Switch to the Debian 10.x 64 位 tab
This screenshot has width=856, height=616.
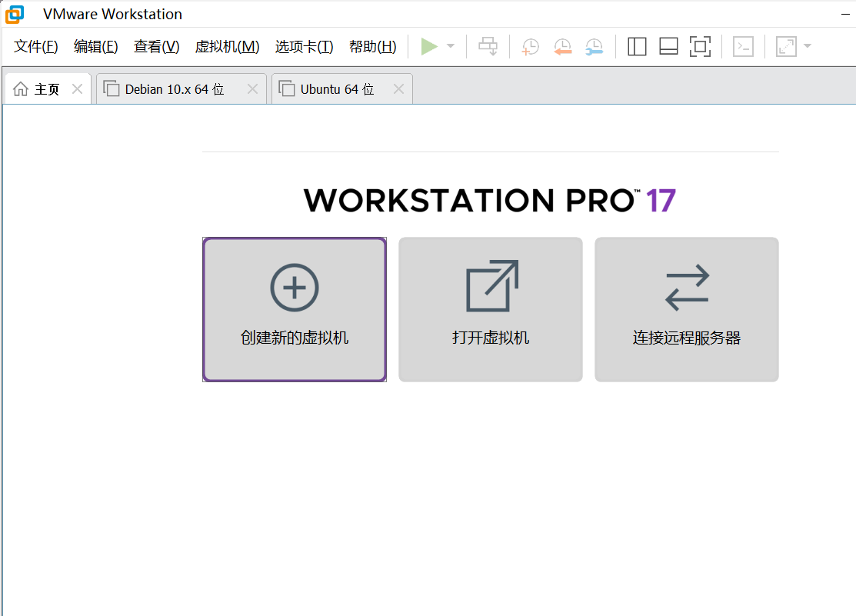click(182, 89)
